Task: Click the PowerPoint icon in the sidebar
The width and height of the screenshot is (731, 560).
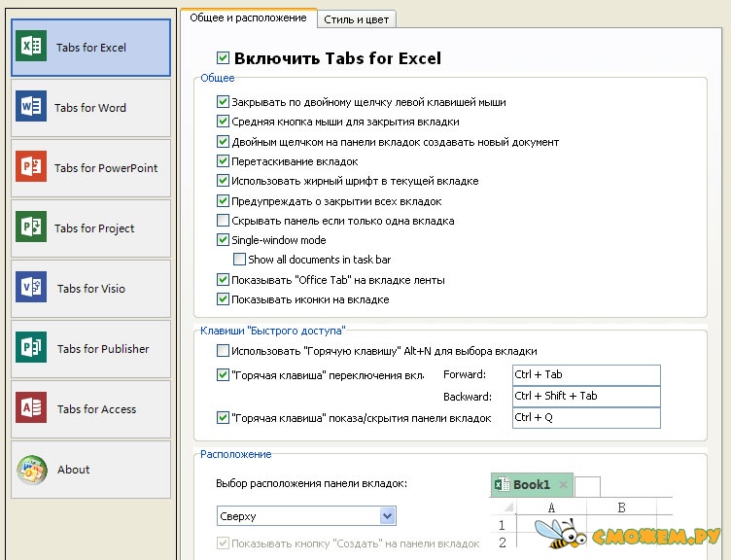Action: coord(31,166)
